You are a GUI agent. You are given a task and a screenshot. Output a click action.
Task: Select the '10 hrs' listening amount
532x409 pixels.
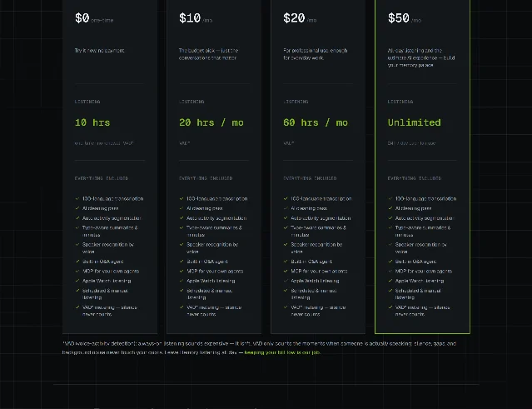[92, 122]
